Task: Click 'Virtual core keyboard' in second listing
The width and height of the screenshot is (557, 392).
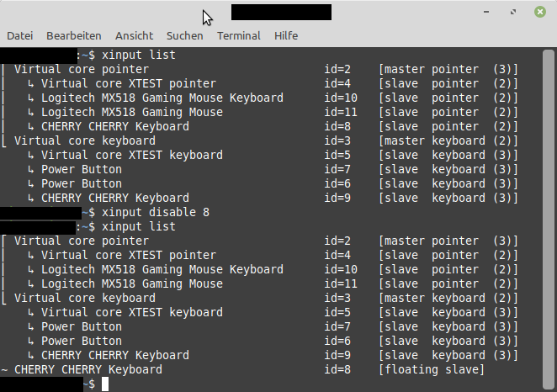Action: point(84,298)
